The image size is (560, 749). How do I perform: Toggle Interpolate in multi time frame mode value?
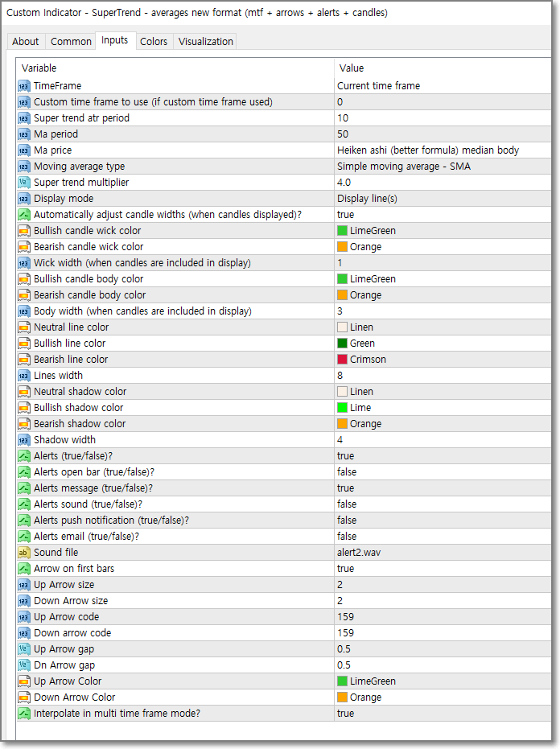346,714
